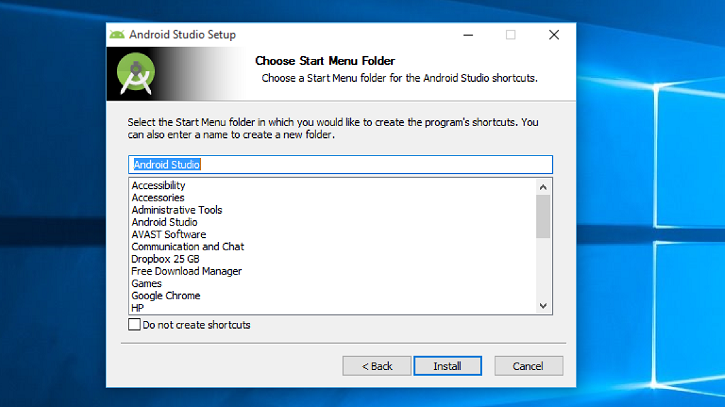
Task: Select Accessibility in the folder list
Action: click(x=158, y=185)
